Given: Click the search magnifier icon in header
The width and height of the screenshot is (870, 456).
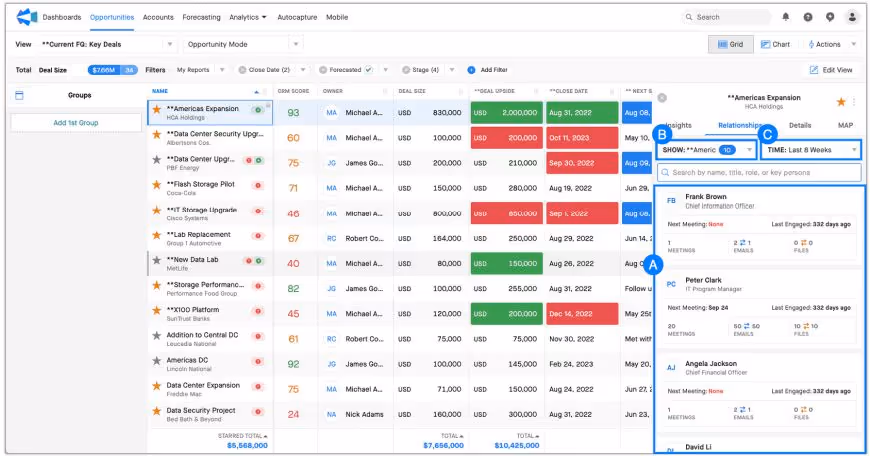Looking at the screenshot, I should click(x=689, y=17).
